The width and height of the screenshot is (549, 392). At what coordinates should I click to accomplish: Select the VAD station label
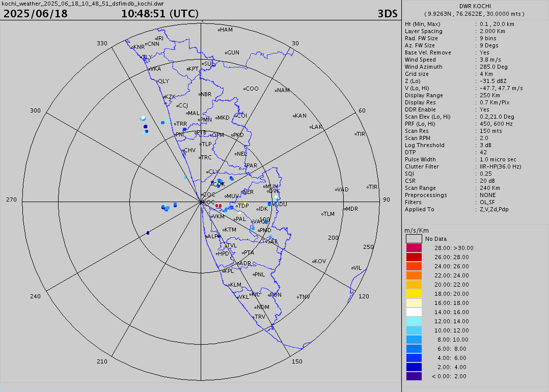tap(343, 189)
